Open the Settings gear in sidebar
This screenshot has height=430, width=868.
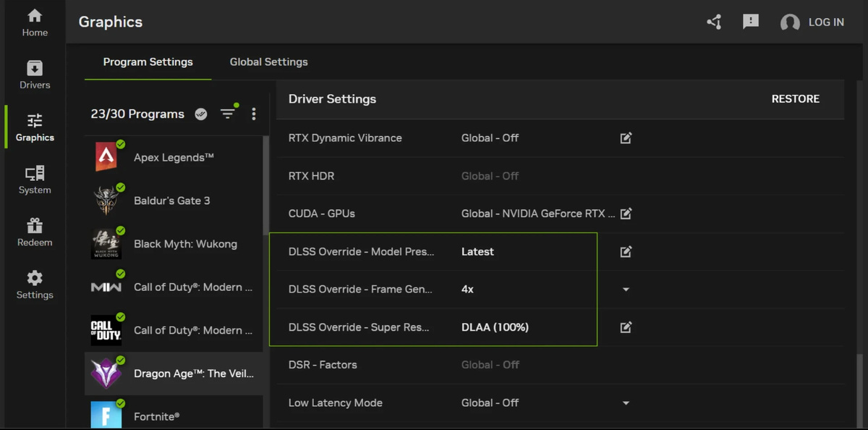click(x=35, y=285)
